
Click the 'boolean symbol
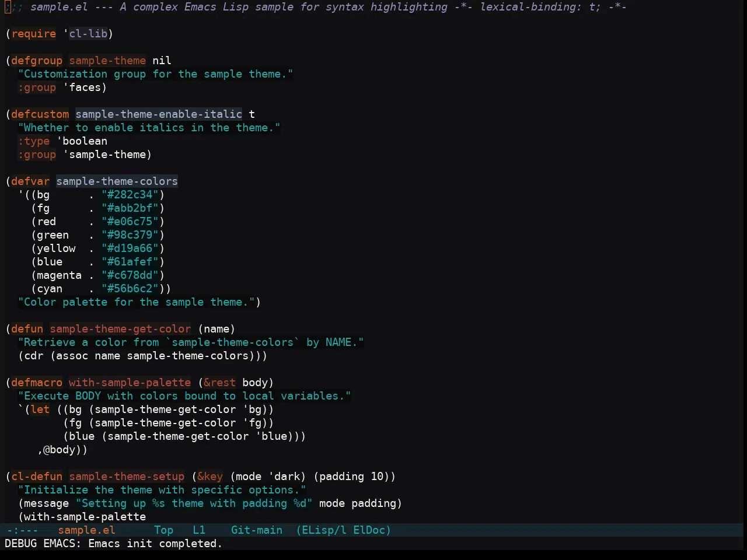click(x=82, y=141)
